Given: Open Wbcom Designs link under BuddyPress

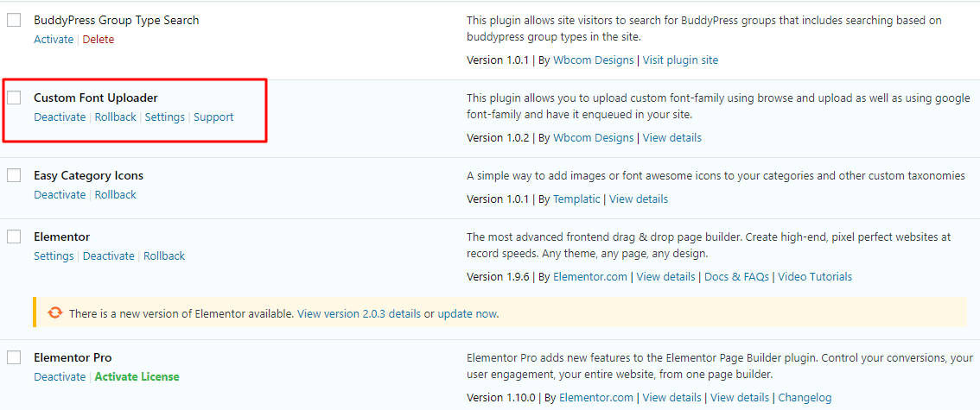Looking at the screenshot, I should tap(593, 60).
